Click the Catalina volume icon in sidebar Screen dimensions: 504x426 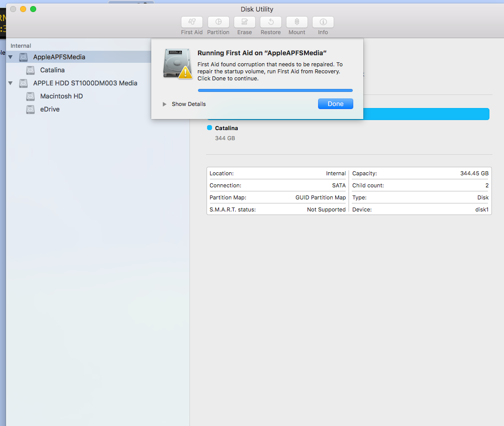coord(31,70)
